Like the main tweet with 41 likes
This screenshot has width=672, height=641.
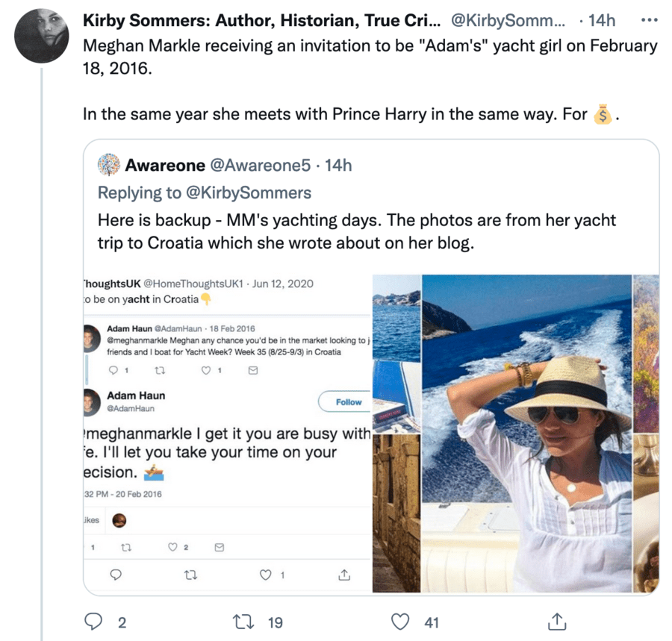click(x=401, y=621)
